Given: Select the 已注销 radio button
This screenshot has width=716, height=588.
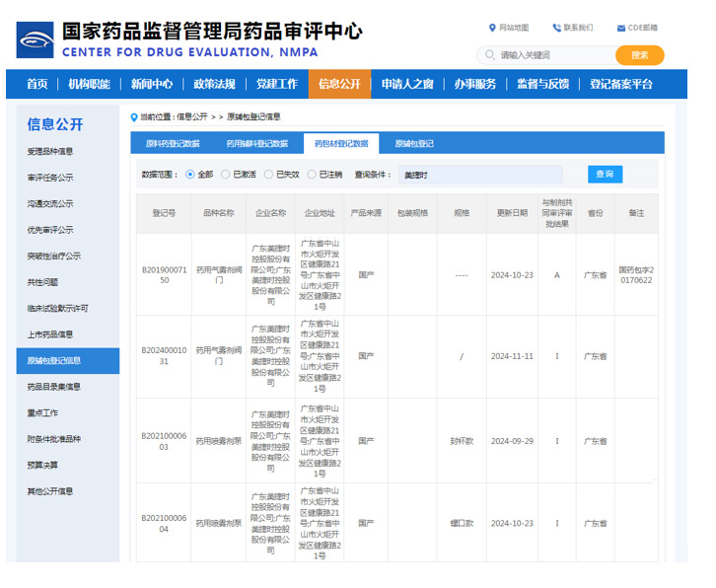Looking at the screenshot, I should coord(312,175).
